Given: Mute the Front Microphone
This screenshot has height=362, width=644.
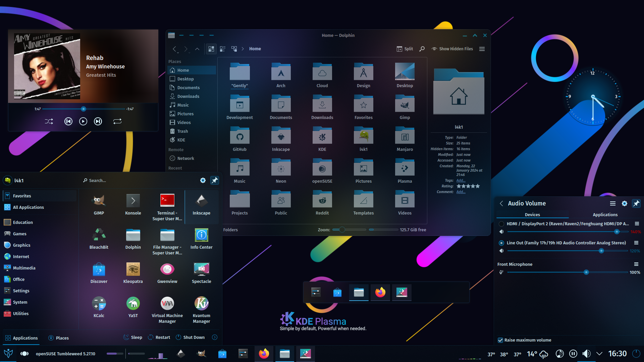Looking at the screenshot, I should click(x=501, y=272).
